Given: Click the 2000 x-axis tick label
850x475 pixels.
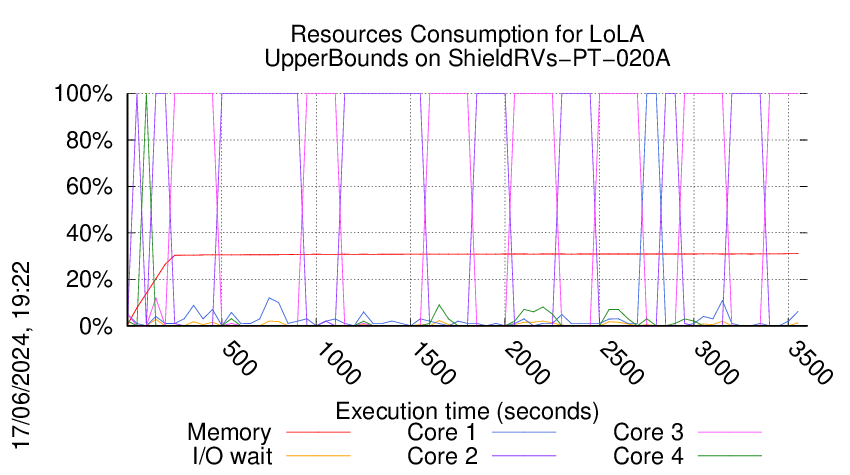Looking at the screenshot, I should point(526,363).
